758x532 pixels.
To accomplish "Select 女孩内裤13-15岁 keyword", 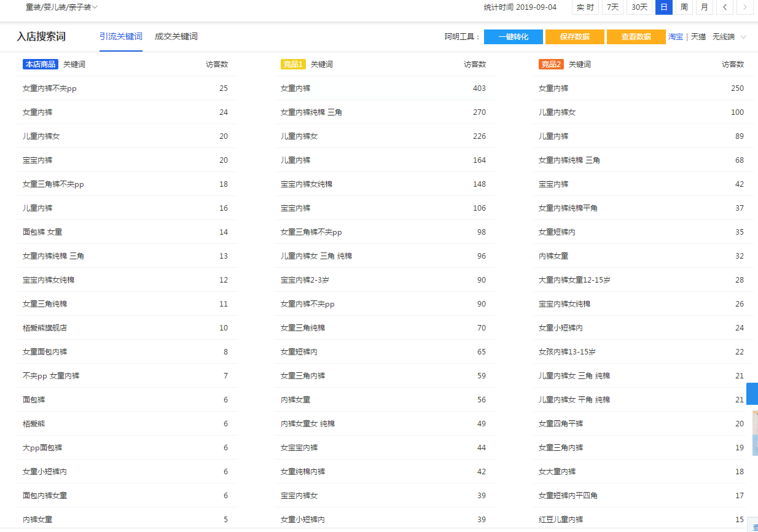I will tap(567, 352).
